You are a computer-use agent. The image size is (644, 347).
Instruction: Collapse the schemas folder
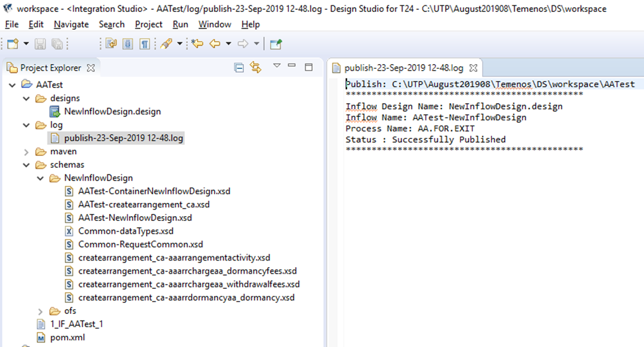click(26, 165)
